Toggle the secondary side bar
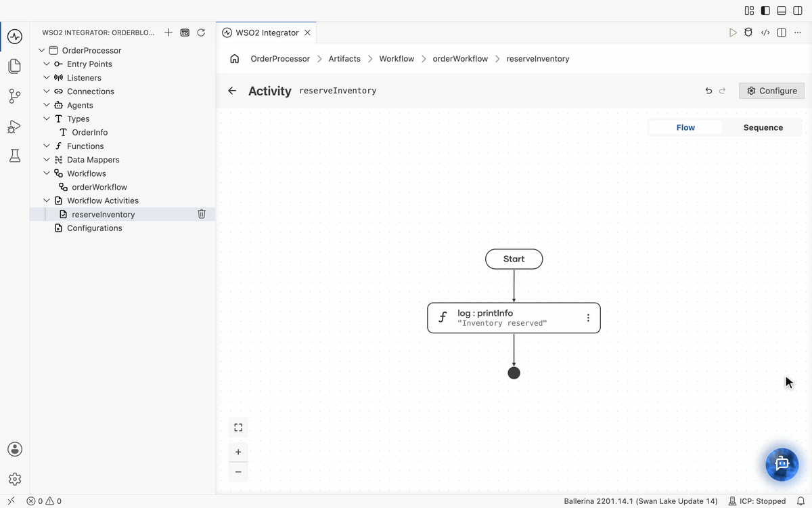 [x=798, y=10]
